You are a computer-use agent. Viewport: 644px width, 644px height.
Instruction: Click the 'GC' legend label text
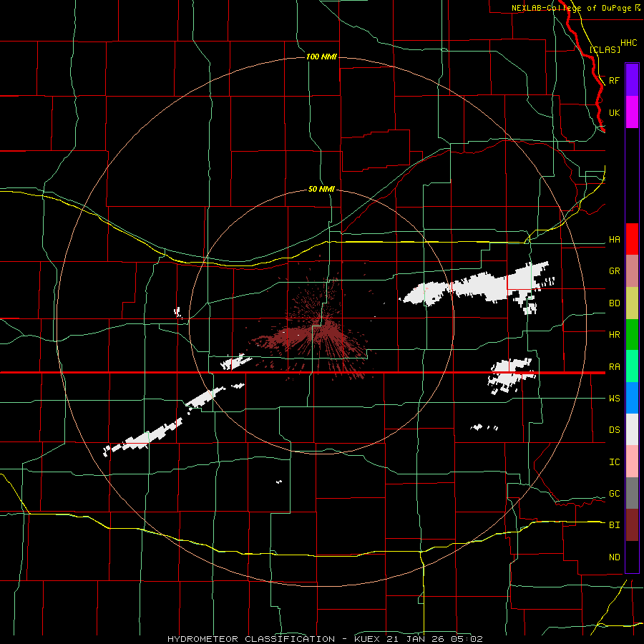(x=614, y=494)
